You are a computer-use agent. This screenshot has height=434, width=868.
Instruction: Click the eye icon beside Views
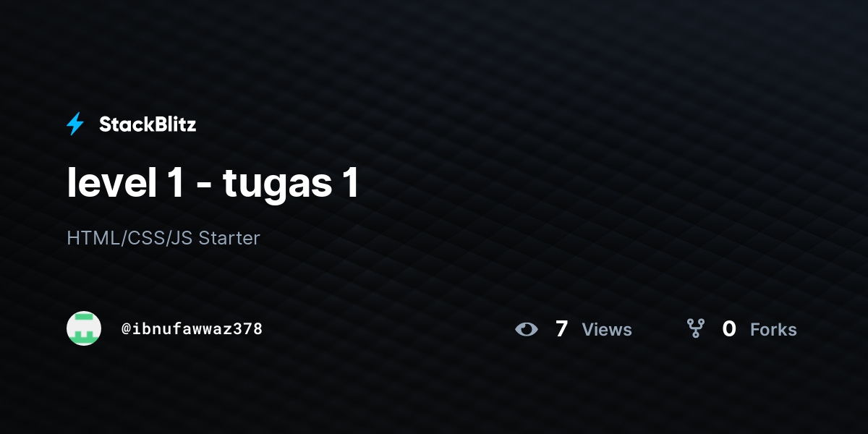(x=527, y=330)
